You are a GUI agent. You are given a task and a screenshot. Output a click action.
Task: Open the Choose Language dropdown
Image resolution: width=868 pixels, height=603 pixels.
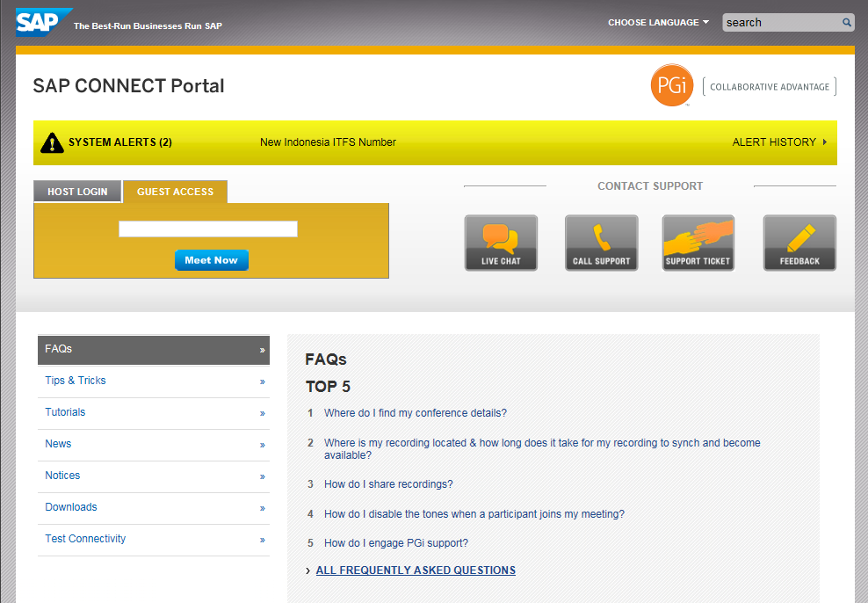click(x=658, y=23)
